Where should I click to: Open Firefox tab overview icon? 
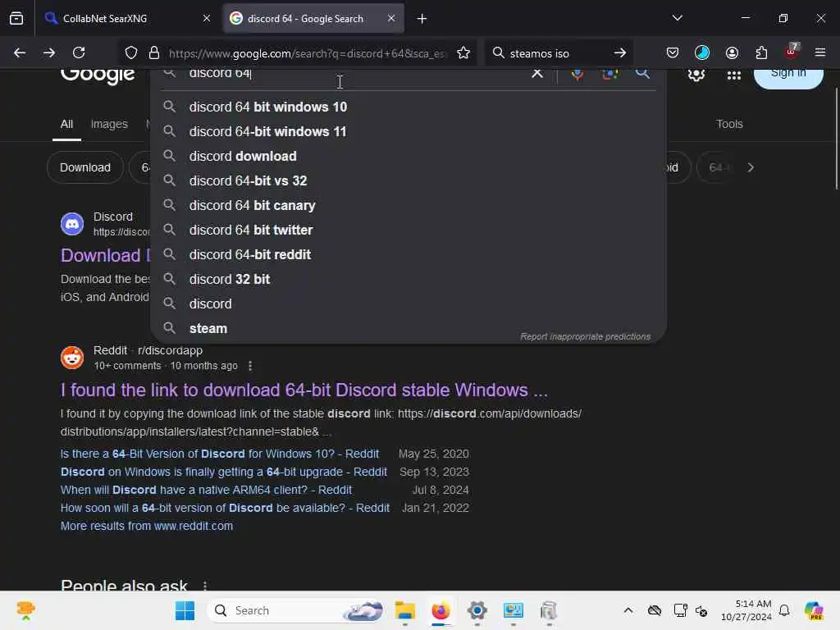[x=16, y=18]
